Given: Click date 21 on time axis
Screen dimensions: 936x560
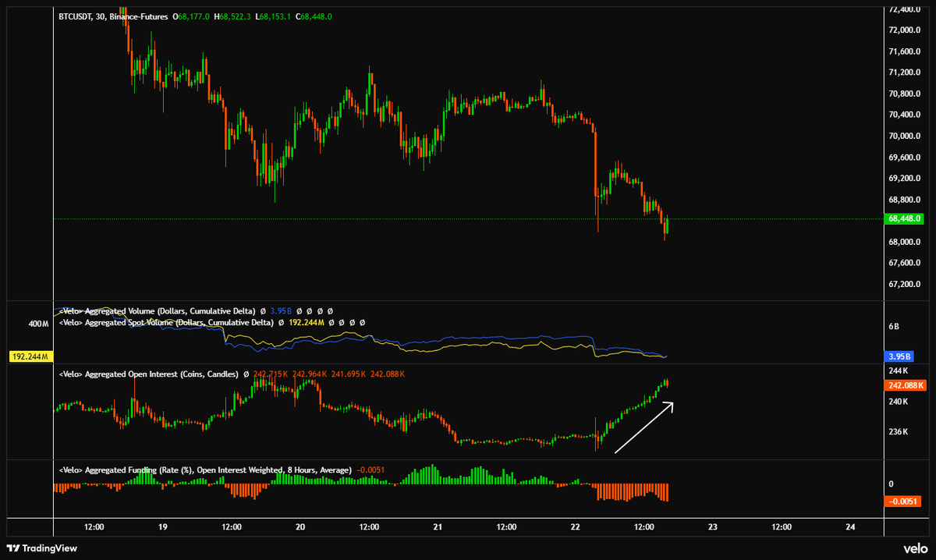Looking at the screenshot, I should (438, 527).
